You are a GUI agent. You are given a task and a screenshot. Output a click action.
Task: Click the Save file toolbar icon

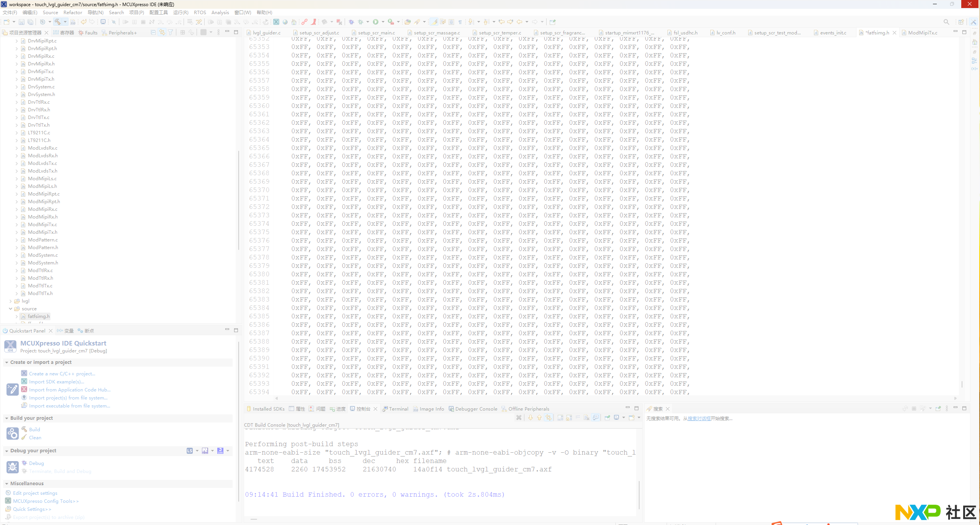[22, 22]
